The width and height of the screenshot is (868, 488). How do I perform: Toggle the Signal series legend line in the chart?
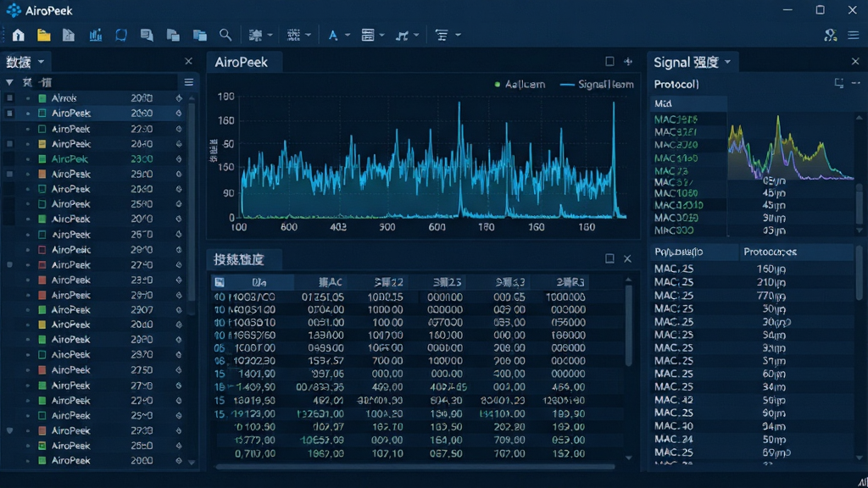click(x=567, y=85)
